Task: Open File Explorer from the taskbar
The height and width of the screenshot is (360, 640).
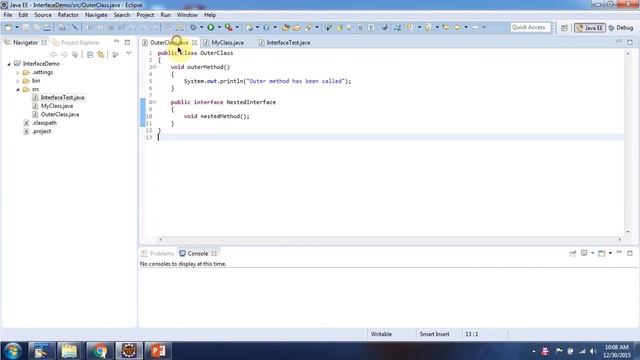Action: (69, 351)
